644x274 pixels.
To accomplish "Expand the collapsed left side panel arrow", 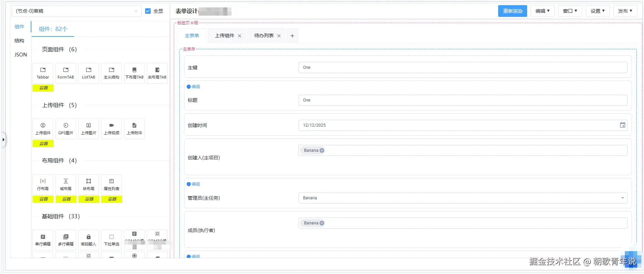I will tap(3, 139).
